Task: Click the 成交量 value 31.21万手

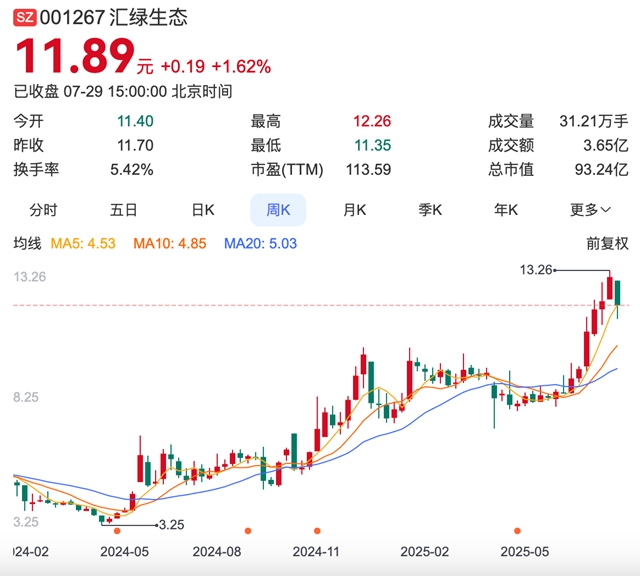Action: tap(594, 121)
